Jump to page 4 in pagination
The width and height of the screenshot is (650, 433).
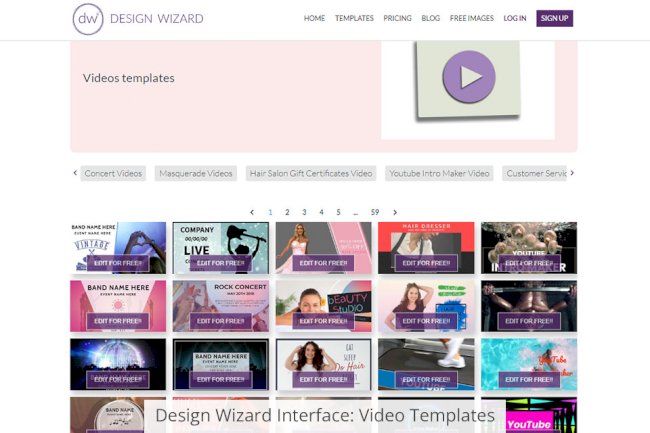321,212
